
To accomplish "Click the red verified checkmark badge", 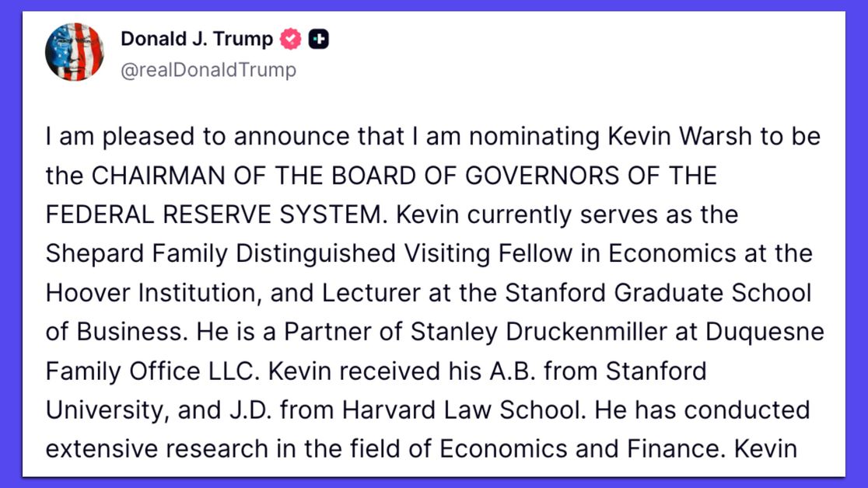I will (x=291, y=39).
